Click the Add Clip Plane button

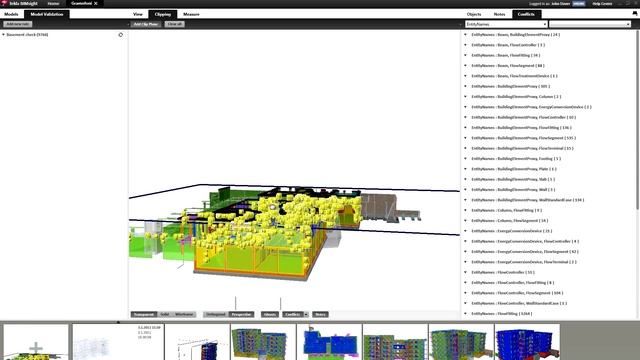click(146, 24)
